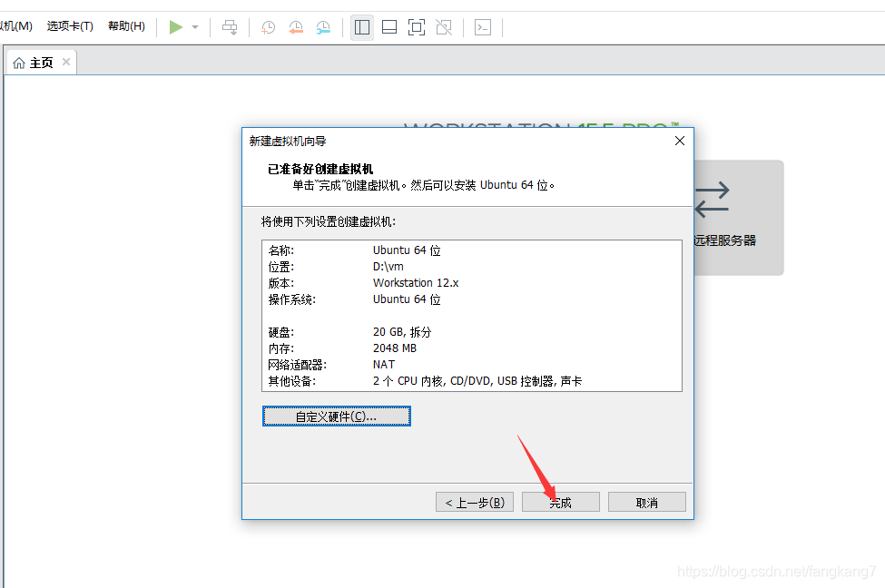Click the home icon on 主页 tab
The width and height of the screenshot is (885, 588).
(x=19, y=63)
